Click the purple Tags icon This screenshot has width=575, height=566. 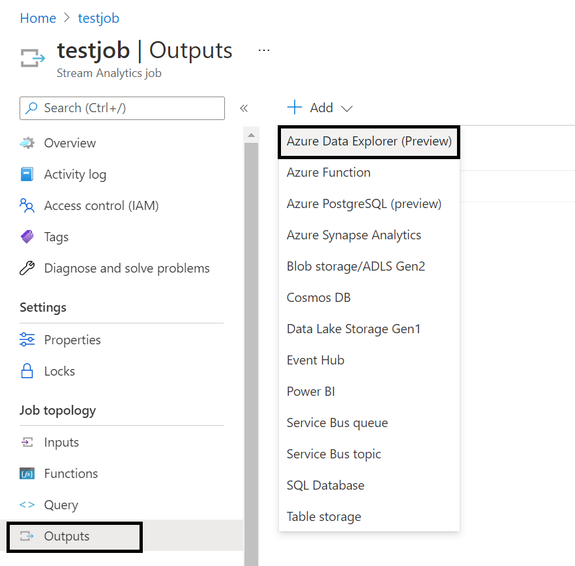click(27, 237)
